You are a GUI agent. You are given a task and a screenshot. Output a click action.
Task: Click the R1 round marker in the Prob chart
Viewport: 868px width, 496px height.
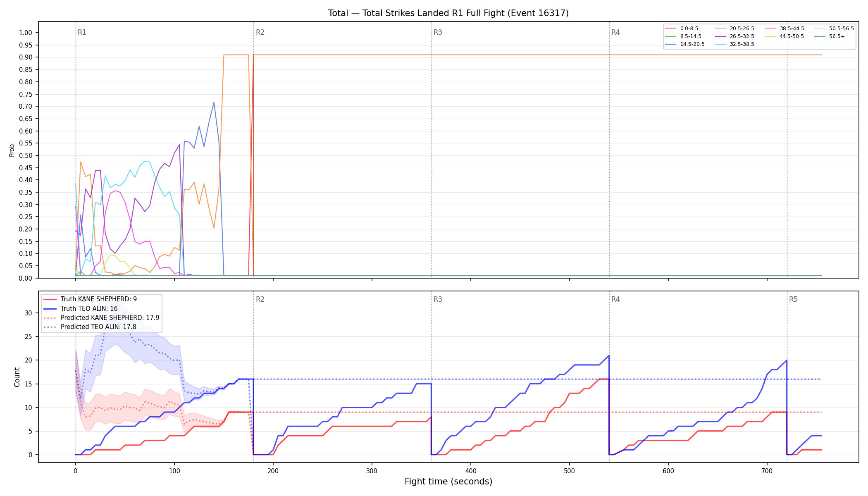tap(82, 32)
